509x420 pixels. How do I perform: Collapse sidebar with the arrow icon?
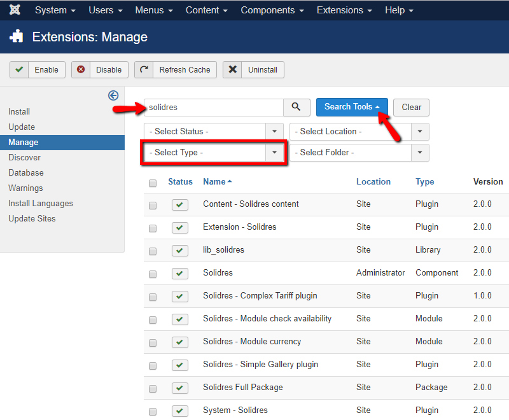click(113, 95)
